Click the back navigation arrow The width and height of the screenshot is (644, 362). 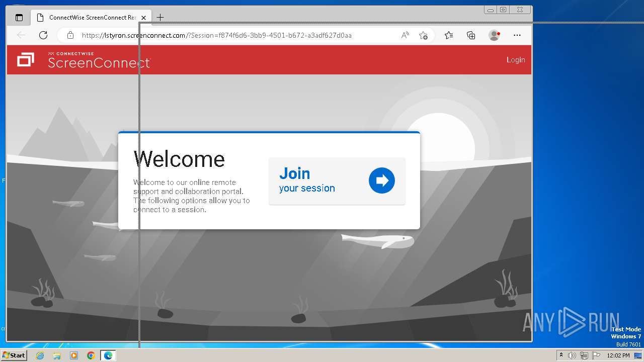point(21,35)
